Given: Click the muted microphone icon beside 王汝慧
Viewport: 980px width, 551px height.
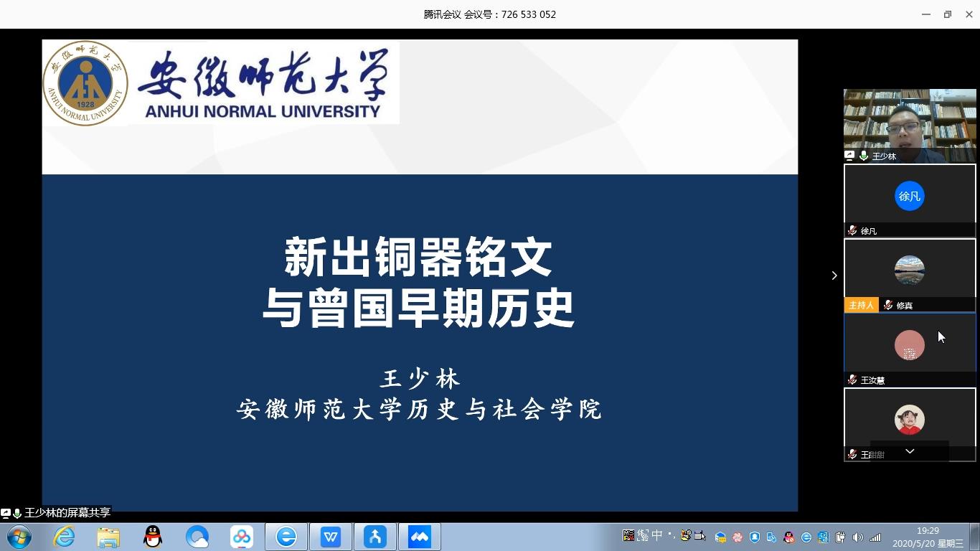Looking at the screenshot, I should (x=852, y=380).
